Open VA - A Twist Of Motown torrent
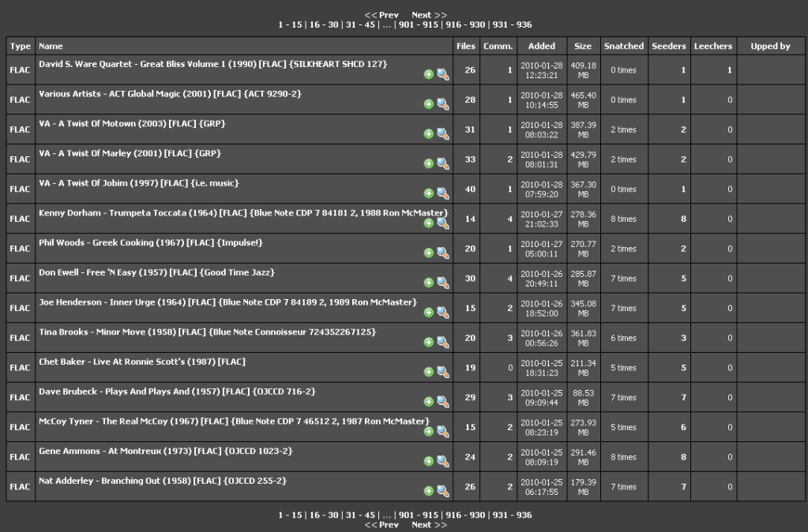 click(x=132, y=124)
